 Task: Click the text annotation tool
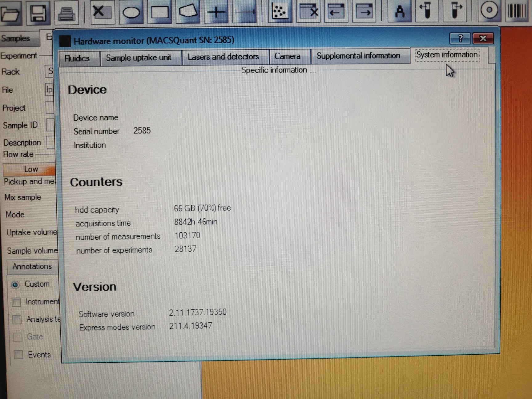[399, 12]
